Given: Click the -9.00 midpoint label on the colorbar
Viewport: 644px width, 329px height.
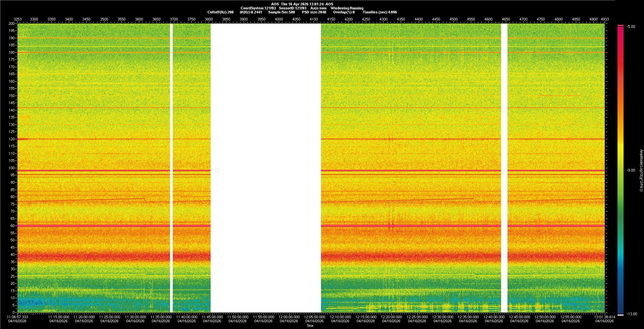Looking at the screenshot, I should (631, 171).
